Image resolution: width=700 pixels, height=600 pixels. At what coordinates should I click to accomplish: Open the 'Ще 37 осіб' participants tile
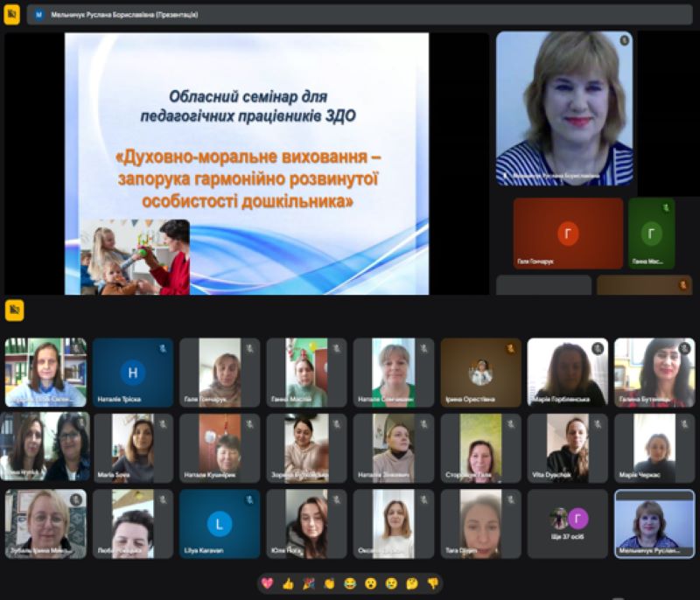[x=567, y=523]
